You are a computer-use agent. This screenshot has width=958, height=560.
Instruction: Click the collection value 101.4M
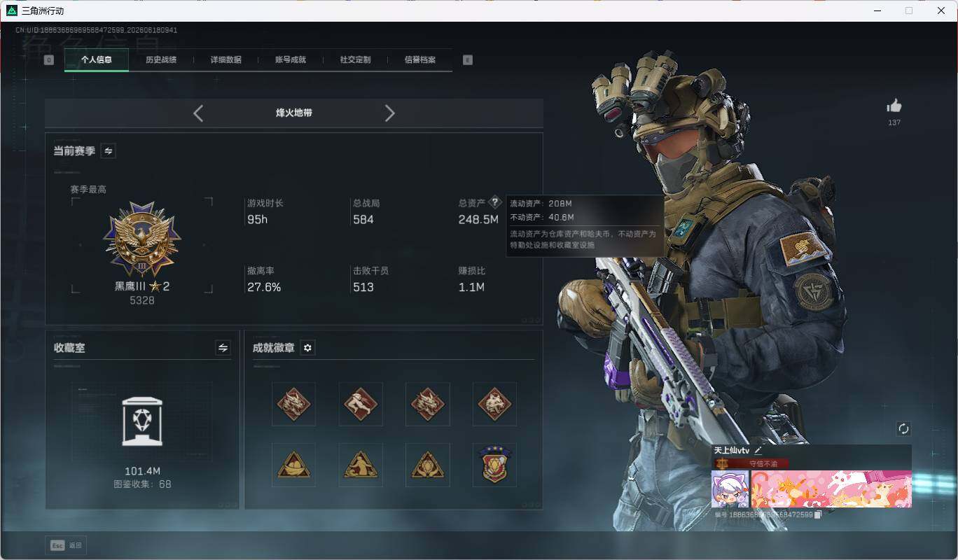click(x=143, y=471)
